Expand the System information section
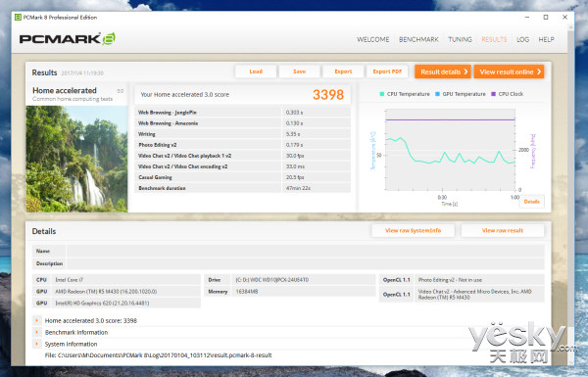This screenshot has width=588, height=377. pyautogui.click(x=37, y=344)
